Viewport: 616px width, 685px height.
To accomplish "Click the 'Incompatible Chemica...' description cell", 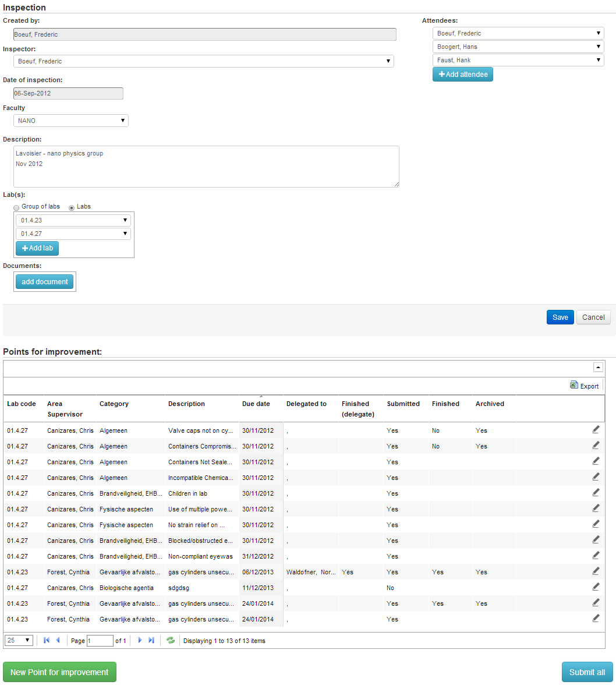I will pyautogui.click(x=201, y=478).
